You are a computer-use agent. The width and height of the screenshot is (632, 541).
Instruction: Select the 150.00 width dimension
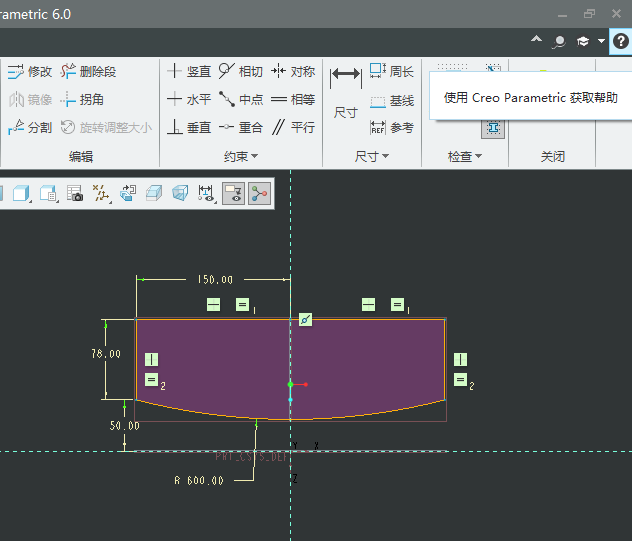(x=215, y=280)
